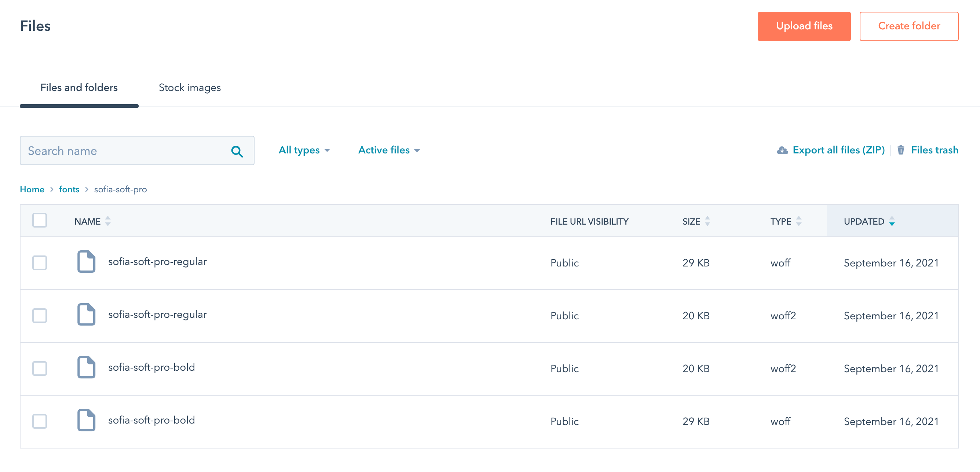Open sofia-soft-pro-bold woff2 file name
Viewport: 980px width, 472px height.
(x=151, y=368)
